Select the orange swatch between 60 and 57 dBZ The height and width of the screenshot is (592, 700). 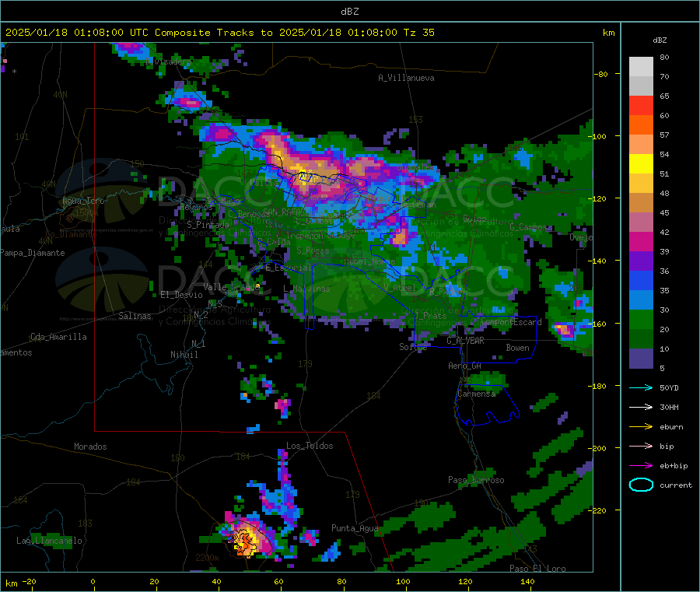pyautogui.click(x=641, y=125)
